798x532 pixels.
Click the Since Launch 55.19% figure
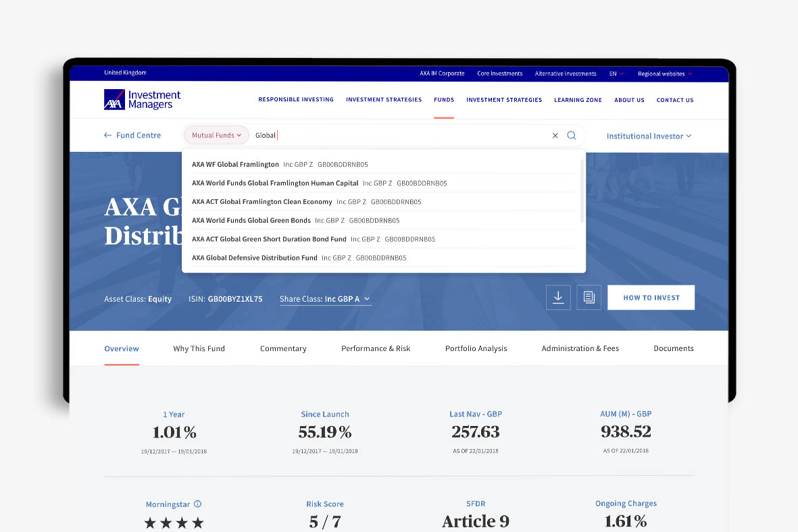pyautogui.click(x=325, y=432)
